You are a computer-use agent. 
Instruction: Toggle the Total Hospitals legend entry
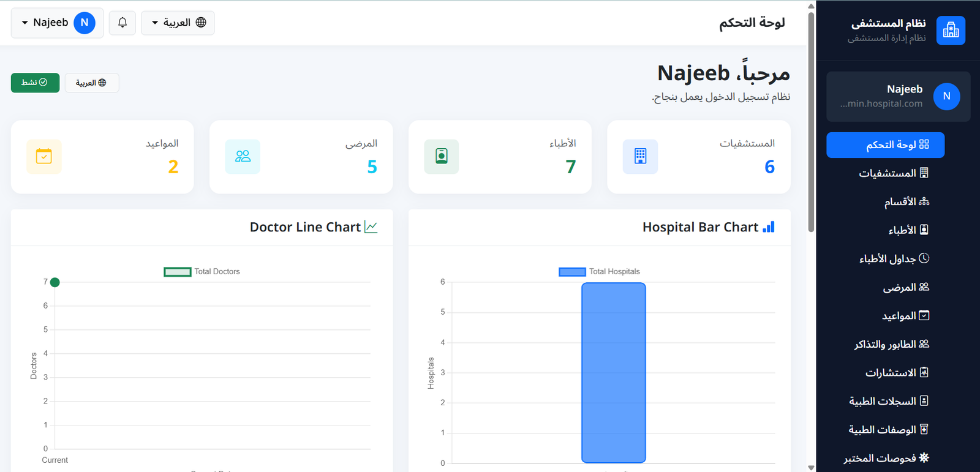coord(599,272)
